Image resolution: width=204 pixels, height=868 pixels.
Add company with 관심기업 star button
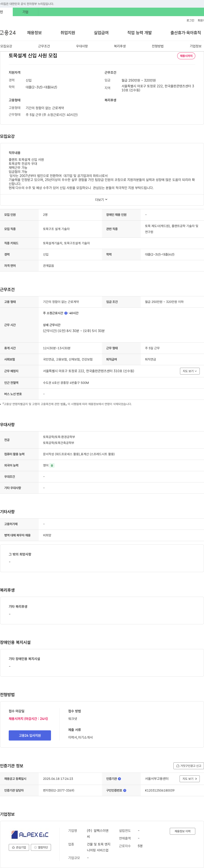(x=19, y=847)
